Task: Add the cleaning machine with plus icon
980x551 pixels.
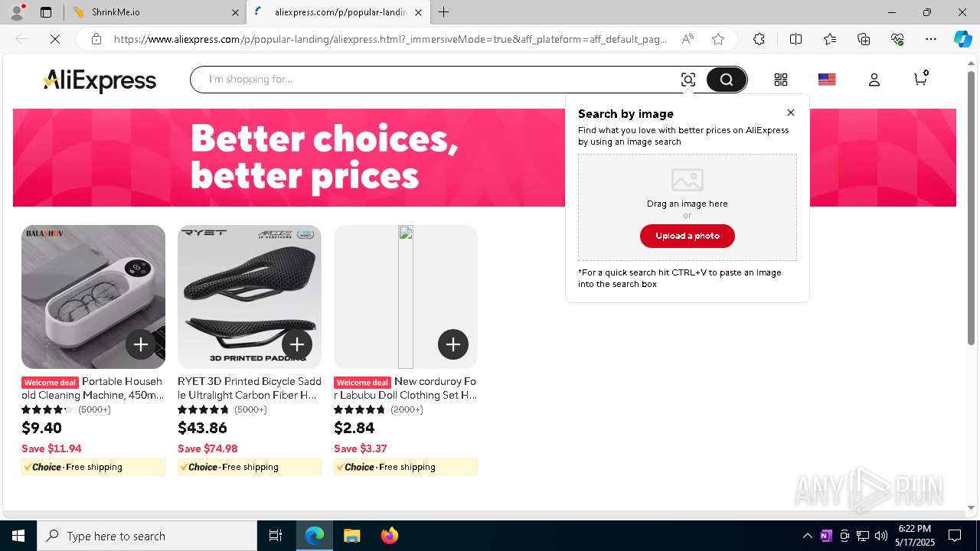Action: point(141,344)
